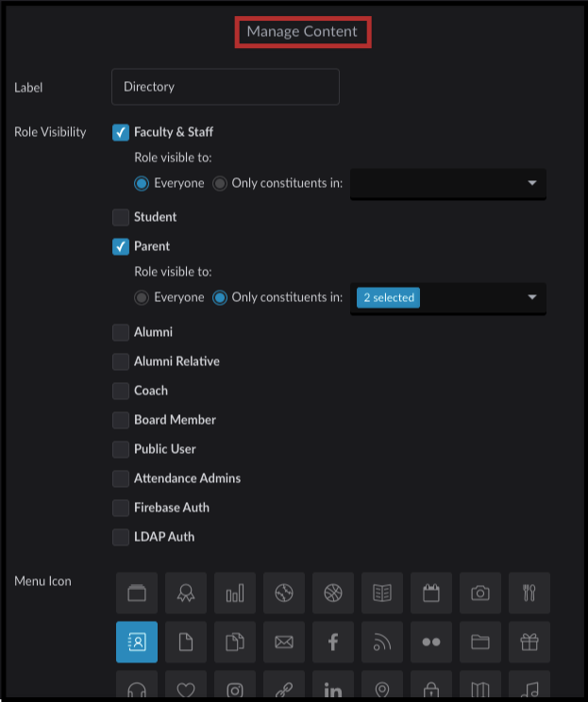Select Everyone radio under Parent
The image size is (588, 702).
click(x=142, y=298)
